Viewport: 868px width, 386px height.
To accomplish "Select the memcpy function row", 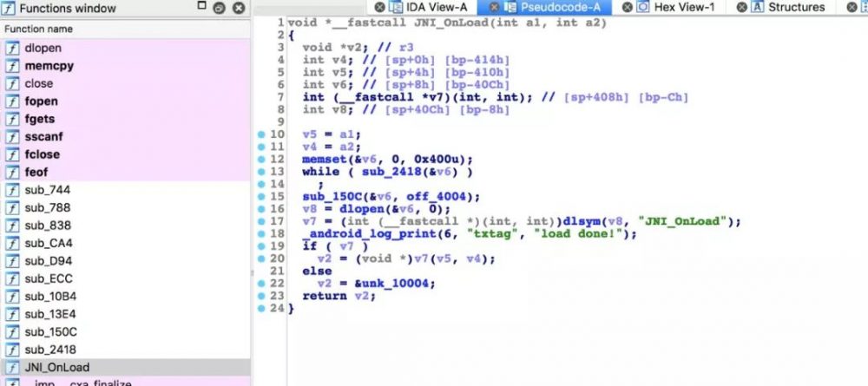I will [x=125, y=66].
